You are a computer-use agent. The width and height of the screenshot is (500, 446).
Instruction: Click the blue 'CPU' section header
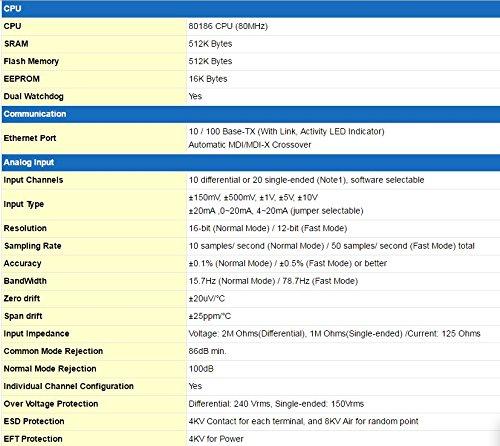(251, 9)
